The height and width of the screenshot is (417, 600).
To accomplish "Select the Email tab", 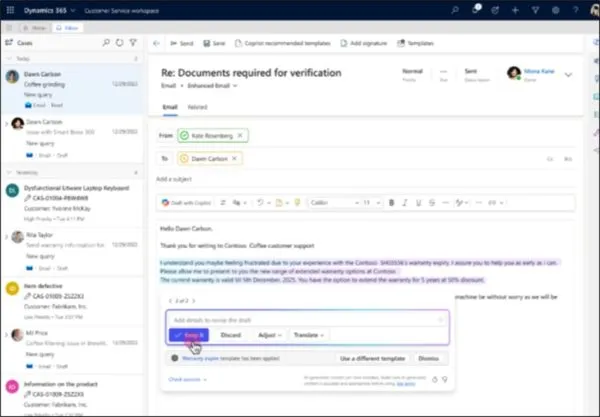I will click(x=170, y=107).
